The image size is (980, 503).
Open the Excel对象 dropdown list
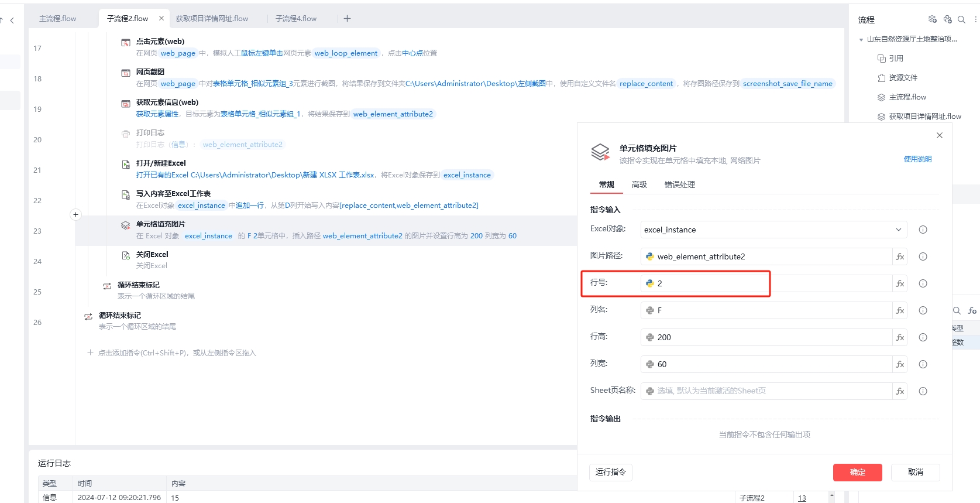pos(898,230)
